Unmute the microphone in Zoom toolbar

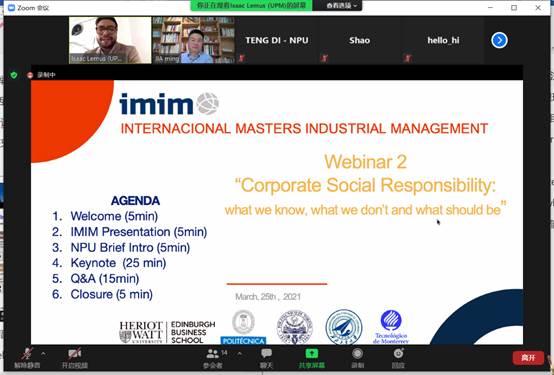coord(27,358)
